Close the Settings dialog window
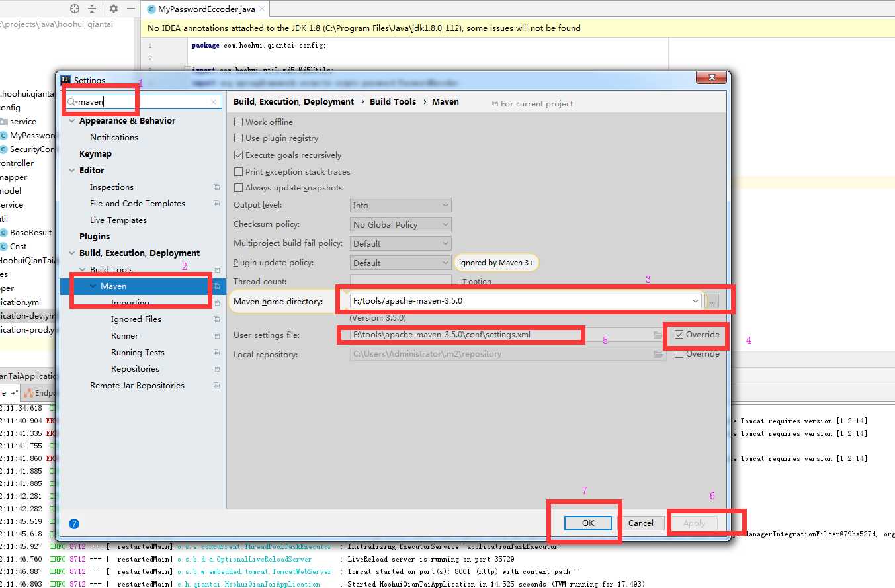895x588 pixels. click(x=711, y=78)
